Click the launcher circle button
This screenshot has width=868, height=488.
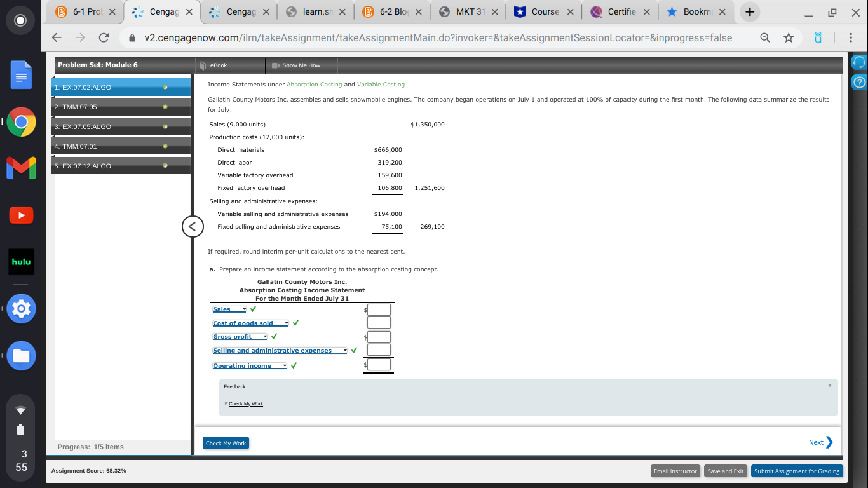click(21, 19)
